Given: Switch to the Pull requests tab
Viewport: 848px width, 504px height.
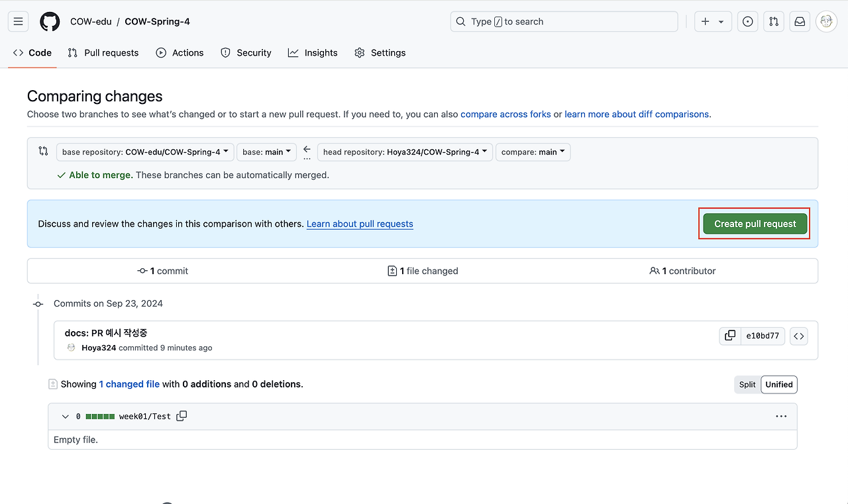Looking at the screenshot, I should click(103, 53).
